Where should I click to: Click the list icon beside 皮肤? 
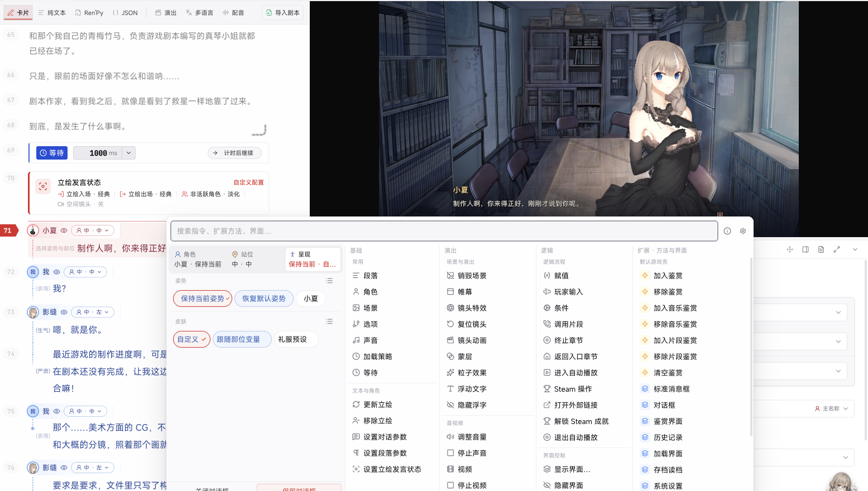coord(329,321)
